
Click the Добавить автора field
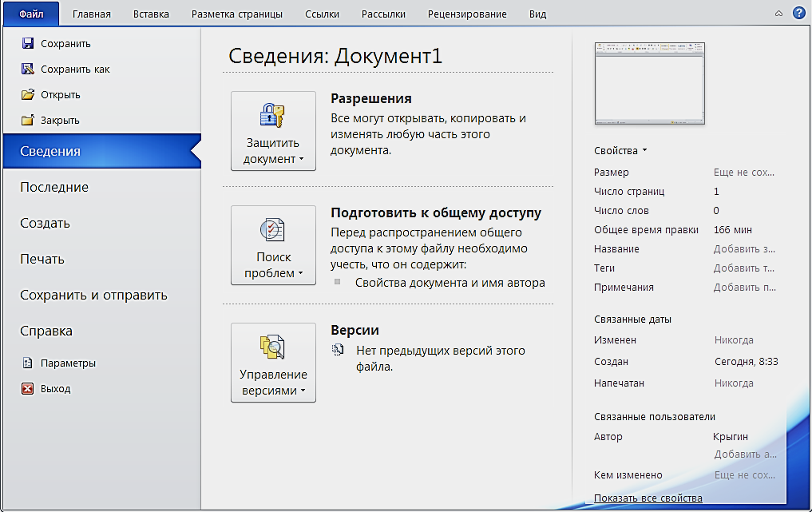(745, 454)
